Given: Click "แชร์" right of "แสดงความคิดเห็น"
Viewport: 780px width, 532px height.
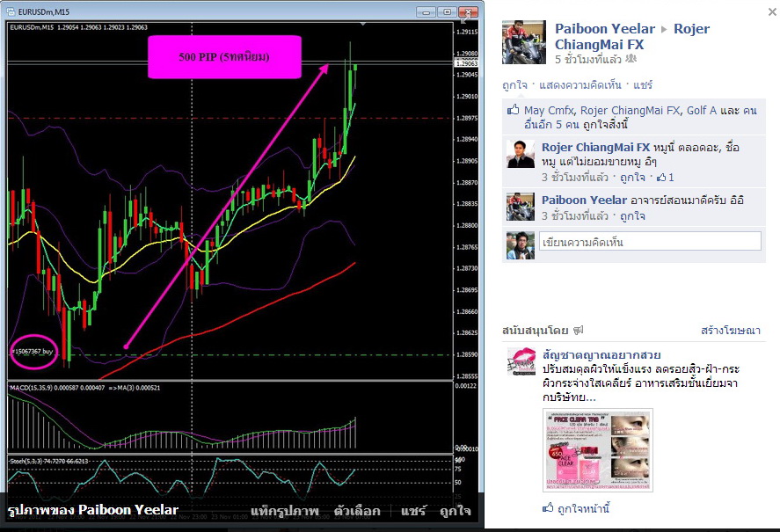Looking at the screenshot, I should (643, 85).
